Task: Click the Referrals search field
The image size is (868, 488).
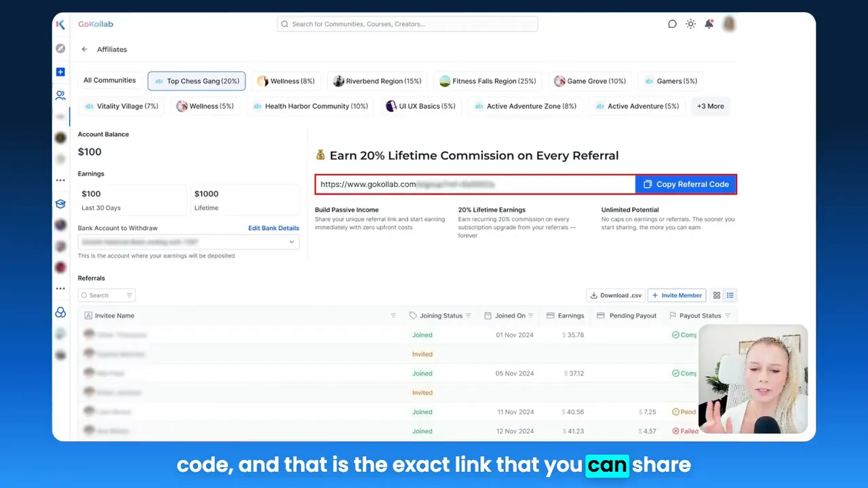Action: (x=106, y=296)
